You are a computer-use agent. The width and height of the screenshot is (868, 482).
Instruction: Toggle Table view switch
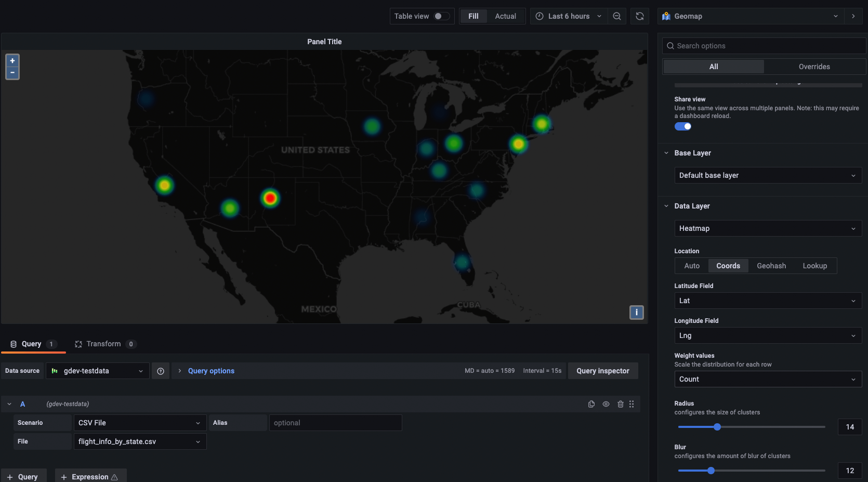coord(441,16)
